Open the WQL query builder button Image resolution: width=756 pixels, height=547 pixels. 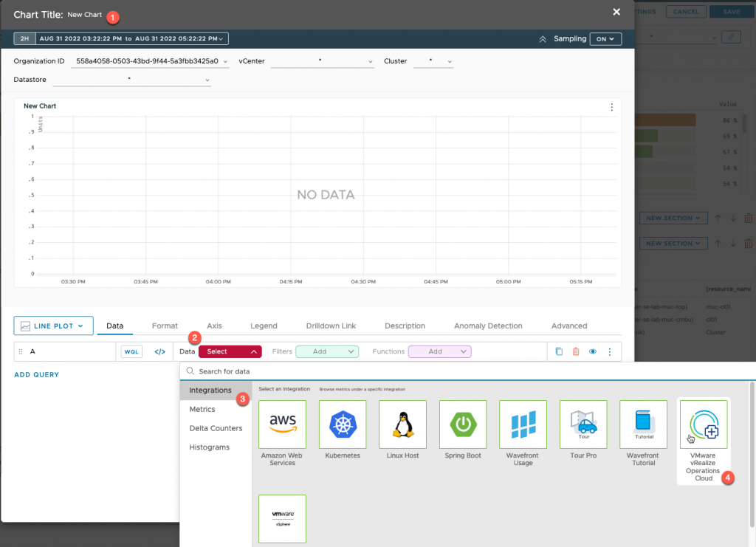[131, 351]
